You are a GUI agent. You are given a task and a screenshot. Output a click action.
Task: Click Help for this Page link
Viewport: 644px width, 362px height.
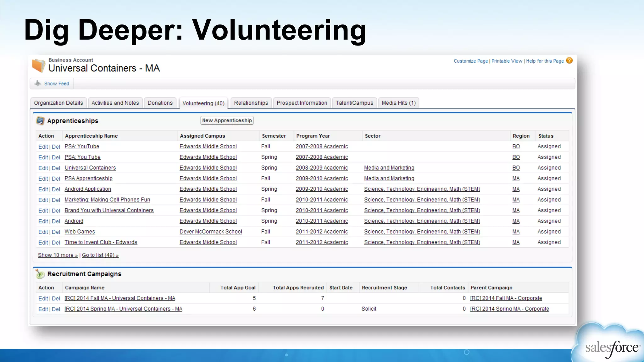coord(545,61)
